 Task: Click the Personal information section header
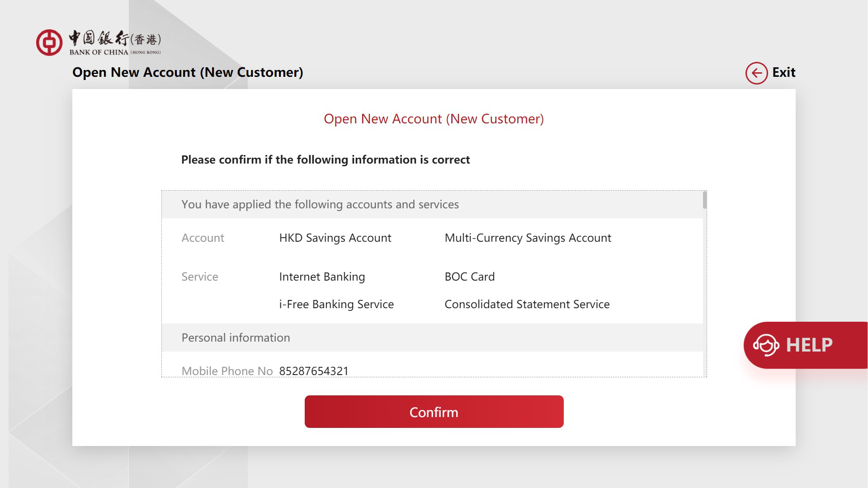tap(236, 338)
